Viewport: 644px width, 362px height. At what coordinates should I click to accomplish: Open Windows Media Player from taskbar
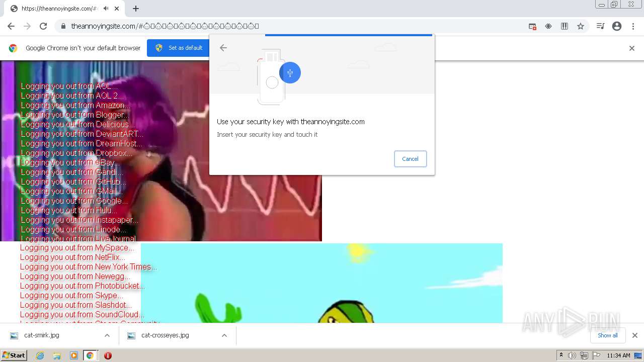tap(74, 355)
